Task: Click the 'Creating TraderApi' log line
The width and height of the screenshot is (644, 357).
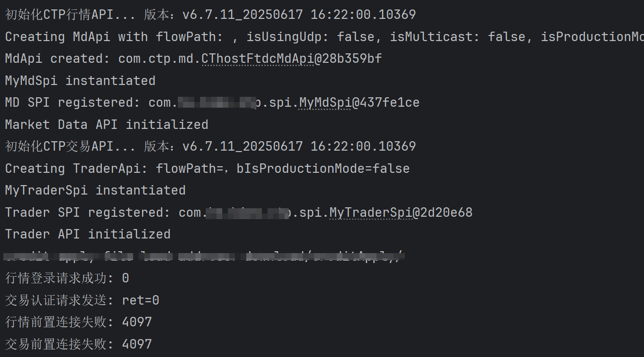Action: [x=207, y=169]
